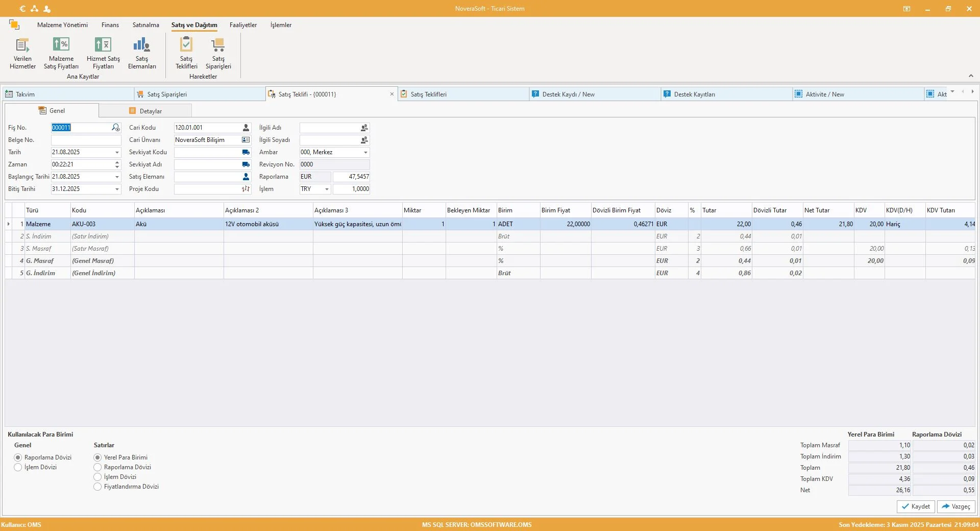Click the Vazgeç button
This screenshot has width=980, height=531.
[x=956, y=506]
